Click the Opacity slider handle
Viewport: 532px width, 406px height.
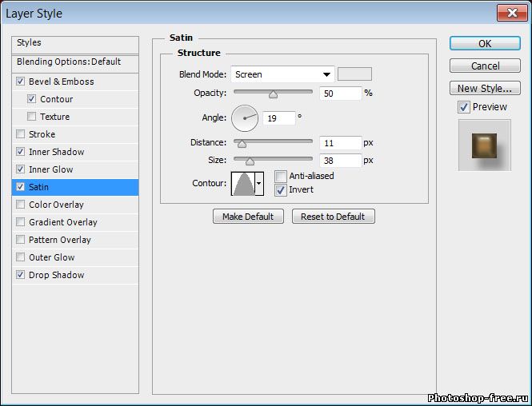273,94
